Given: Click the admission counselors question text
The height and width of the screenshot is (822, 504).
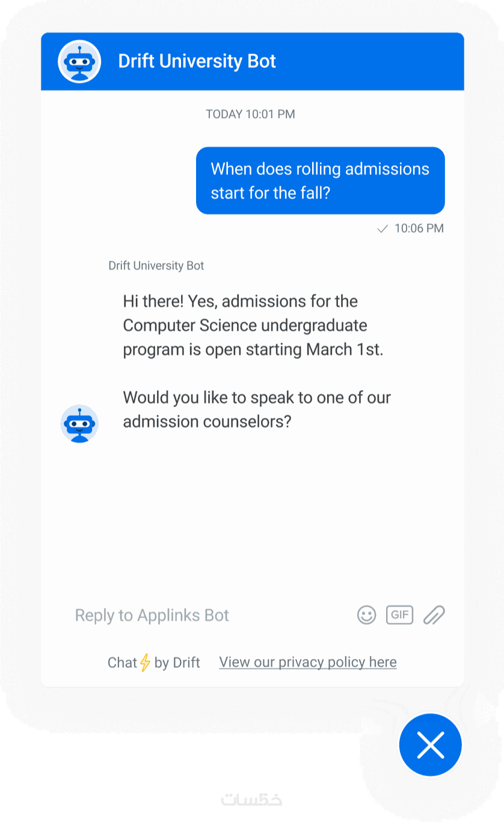Looking at the screenshot, I should click(257, 409).
